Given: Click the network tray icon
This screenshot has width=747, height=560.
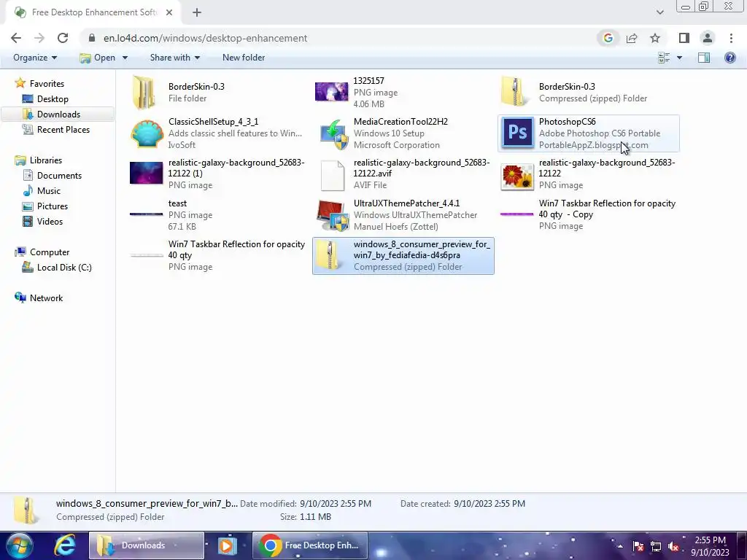Looking at the screenshot, I should coord(656,546).
